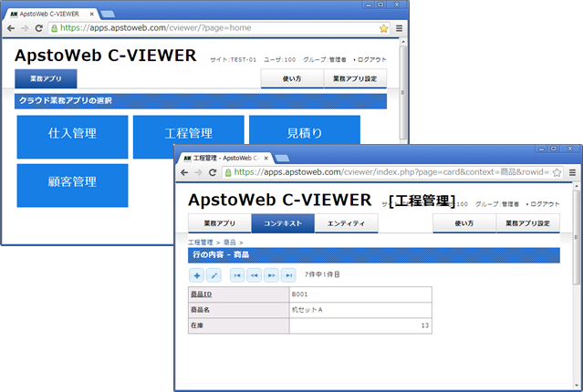The height and width of the screenshot is (392, 583).
Task: Click lock icon in front window address bar
Action: pos(228,172)
